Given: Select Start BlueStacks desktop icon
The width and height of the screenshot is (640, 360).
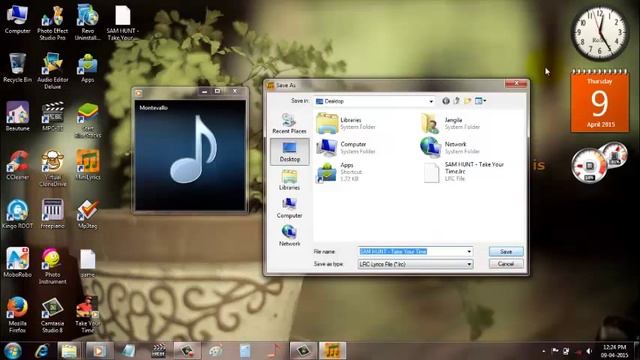Looking at the screenshot, I should click(x=87, y=120).
